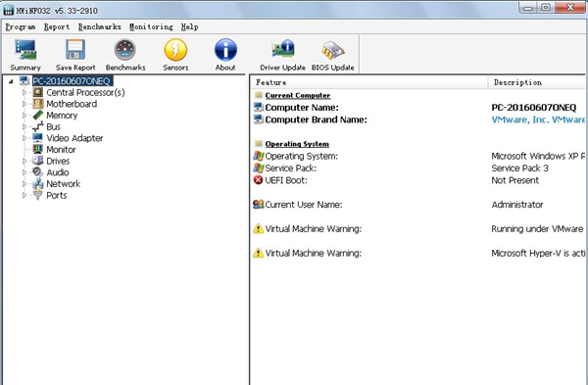Open the Benchmarks menu
The width and height of the screenshot is (588, 385).
pos(99,27)
